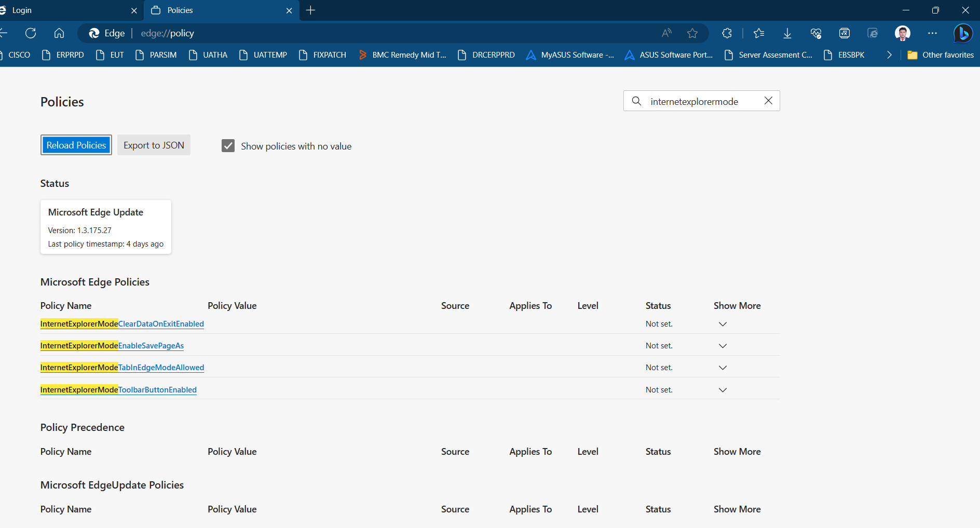Open the Other favorites folder
Image resolution: width=980 pixels, height=528 pixels.
point(940,55)
